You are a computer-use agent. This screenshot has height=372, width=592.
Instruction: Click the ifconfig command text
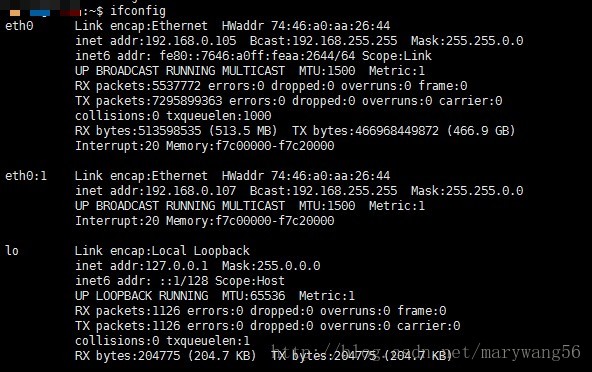(x=138, y=11)
